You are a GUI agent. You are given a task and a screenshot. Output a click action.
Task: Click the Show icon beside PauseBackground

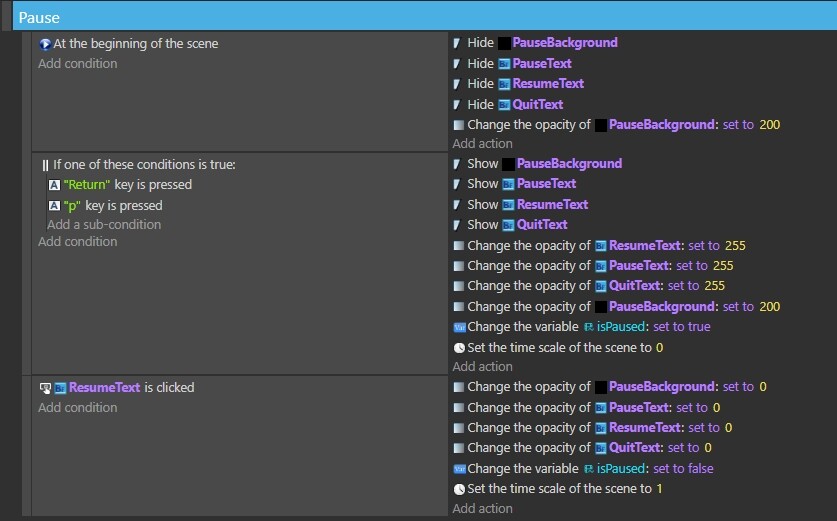[457, 164]
